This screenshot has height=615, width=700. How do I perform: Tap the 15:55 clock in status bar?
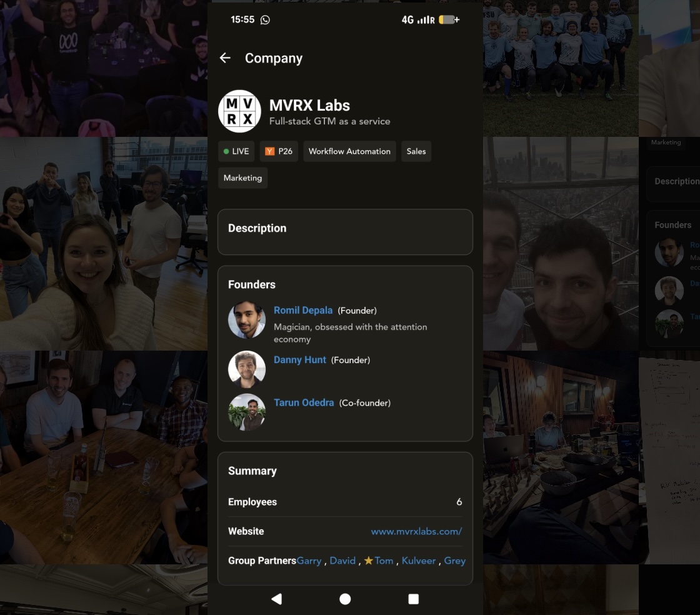242,19
